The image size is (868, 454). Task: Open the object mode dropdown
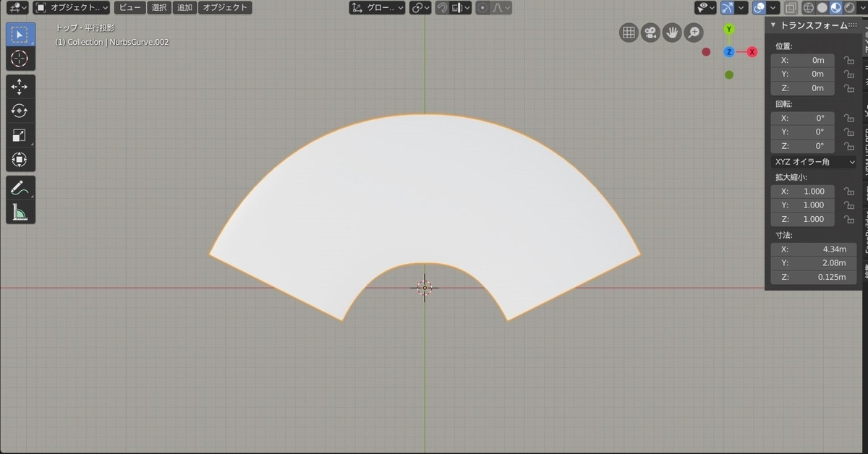pos(72,8)
